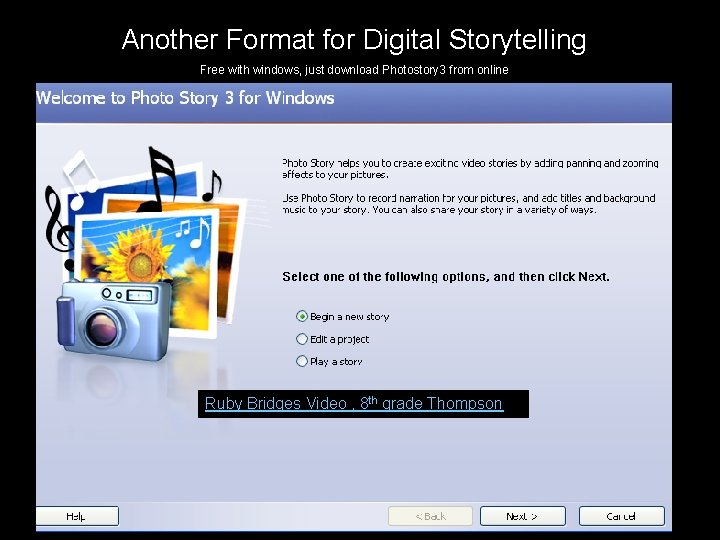The width and height of the screenshot is (720, 540).
Task: Click the paragraph starting "Use Photo Story to record narration"
Action: pyautogui.click(x=469, y=204)
